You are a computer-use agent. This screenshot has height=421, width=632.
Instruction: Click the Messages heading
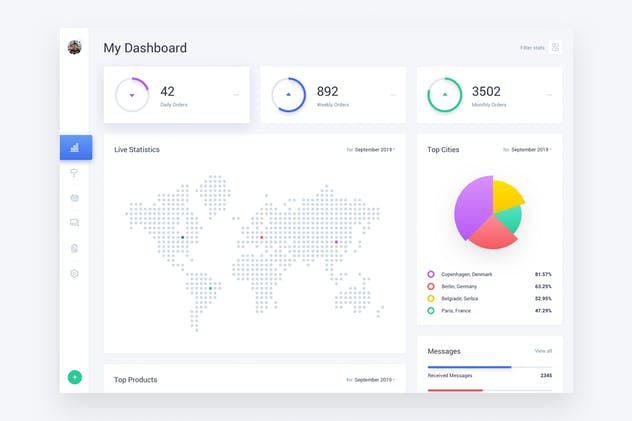coord(444,351)
